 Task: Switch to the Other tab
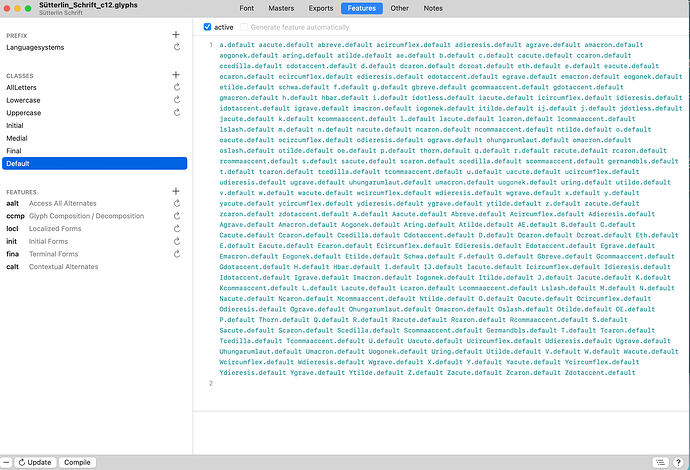[x=400, y=8]
